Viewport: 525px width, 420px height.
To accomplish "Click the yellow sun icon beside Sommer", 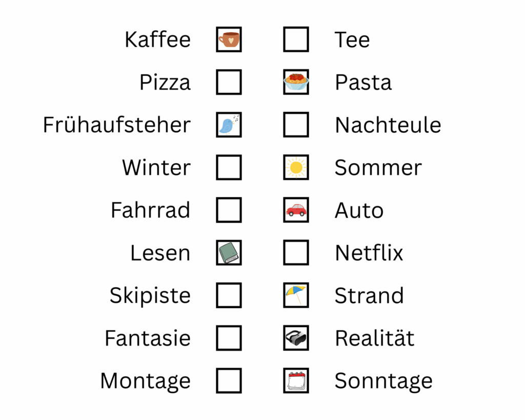I will (296, 167).
